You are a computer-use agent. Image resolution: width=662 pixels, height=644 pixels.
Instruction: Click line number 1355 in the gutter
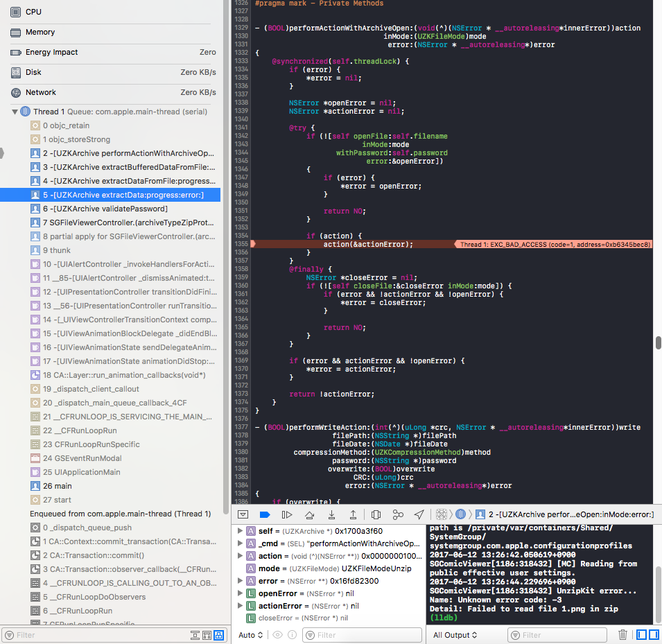[241, 243]
